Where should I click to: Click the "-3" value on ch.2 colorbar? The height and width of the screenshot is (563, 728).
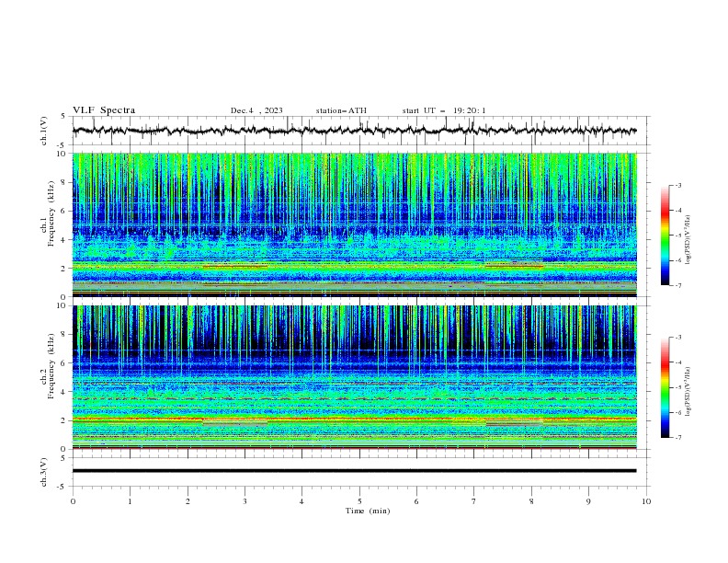(677, 338)
